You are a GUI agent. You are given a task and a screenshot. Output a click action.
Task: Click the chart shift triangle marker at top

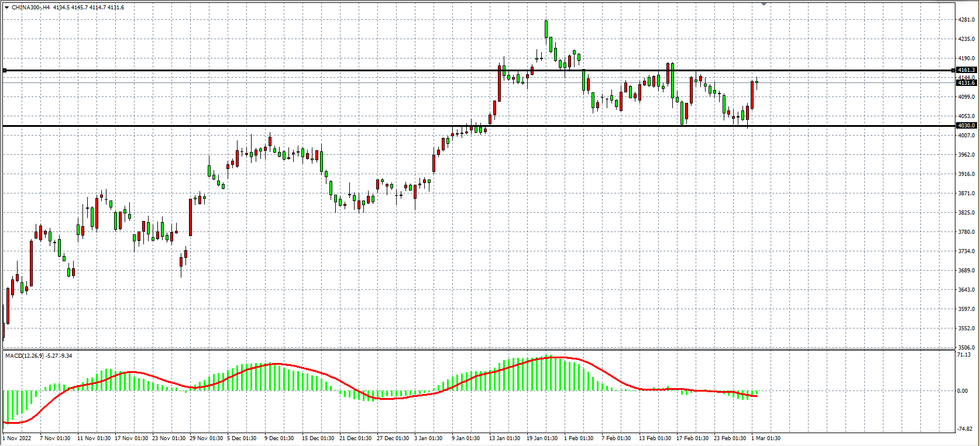tap(763, 4)
